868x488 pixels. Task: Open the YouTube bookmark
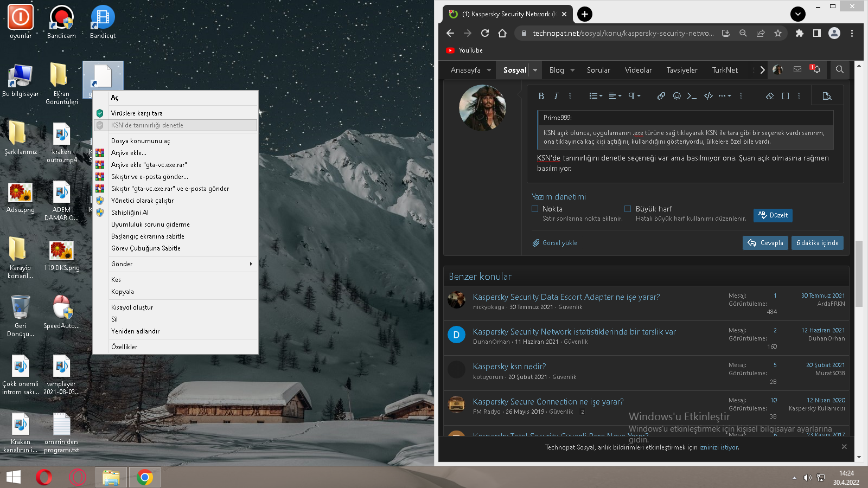[464, 50]
